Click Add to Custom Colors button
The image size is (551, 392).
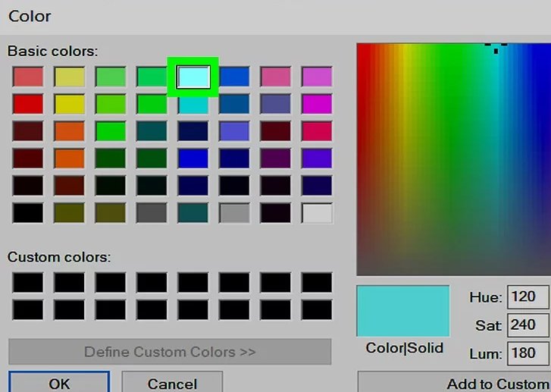coord(455,383)
